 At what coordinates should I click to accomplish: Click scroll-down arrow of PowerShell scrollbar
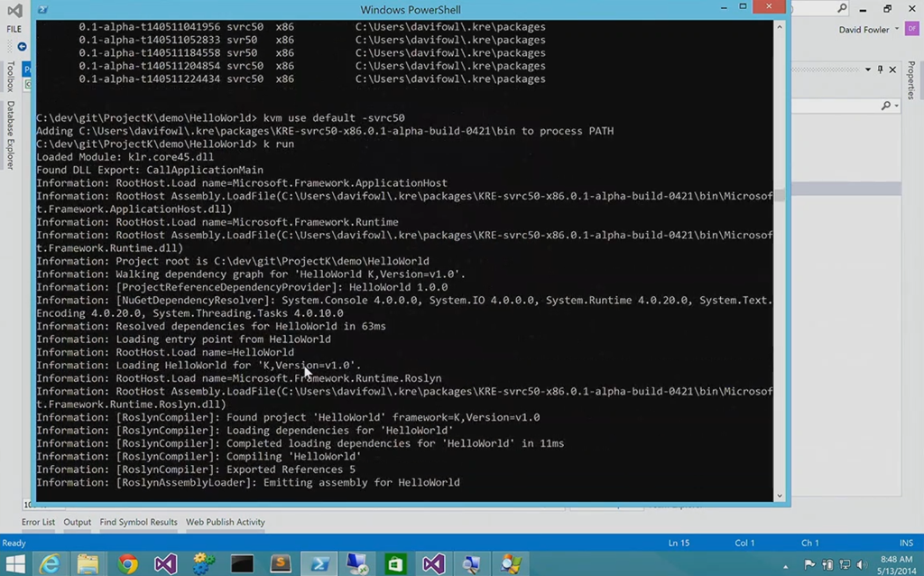pos(780,496)
